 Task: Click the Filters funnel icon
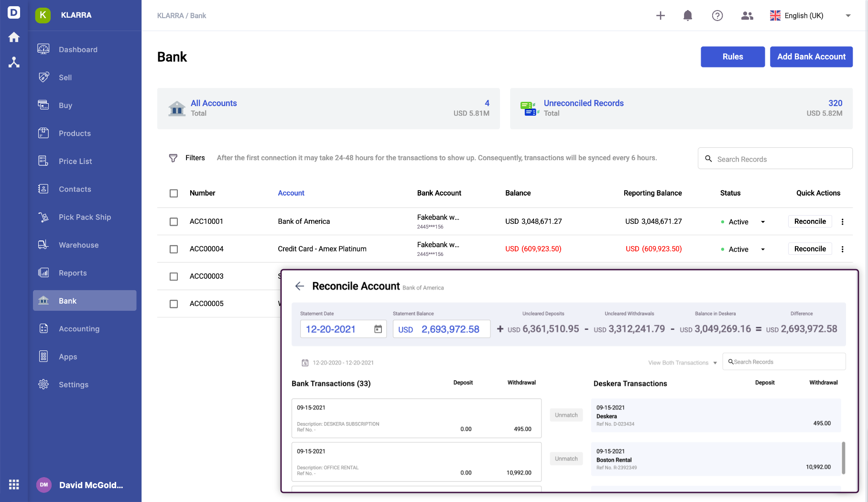coord(173,158)
